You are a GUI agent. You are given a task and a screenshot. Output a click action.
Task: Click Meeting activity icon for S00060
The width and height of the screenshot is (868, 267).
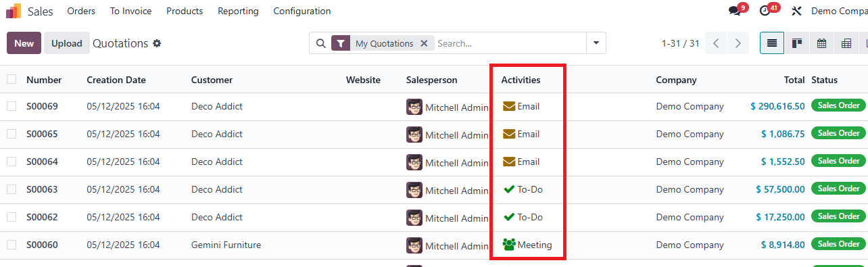[509, 245]
